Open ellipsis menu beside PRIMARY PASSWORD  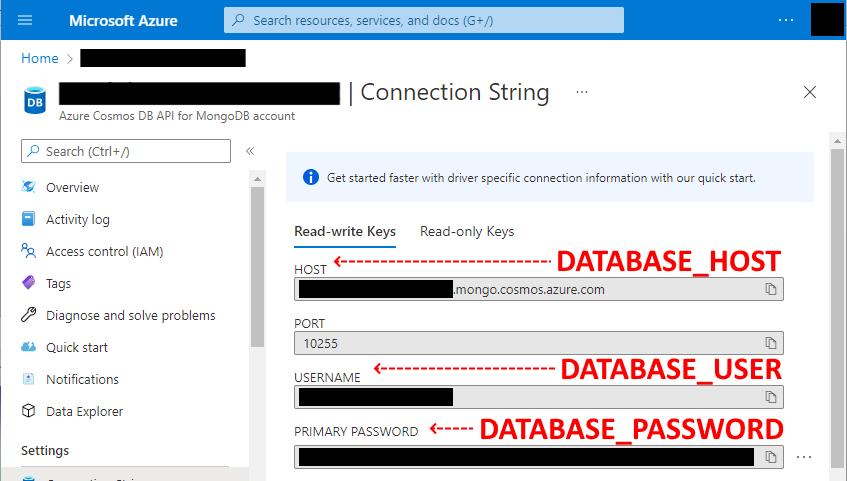(804, 457)
